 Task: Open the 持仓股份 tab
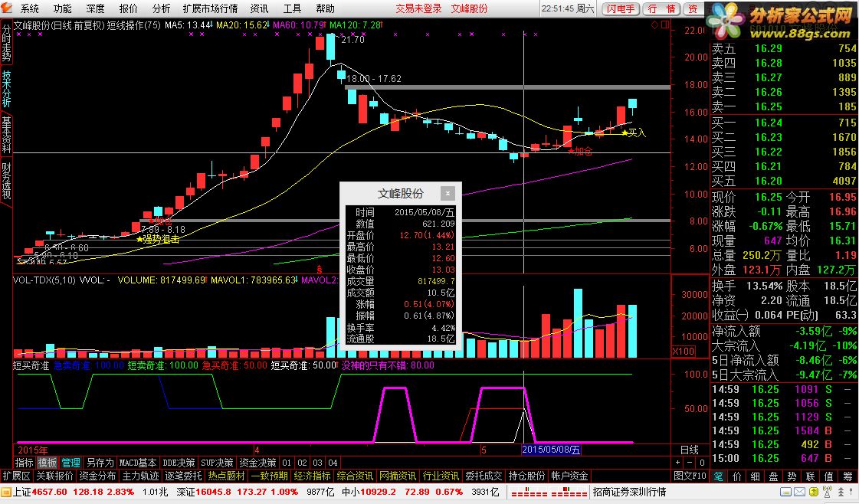pyautogui.click(x=526, y=476)
